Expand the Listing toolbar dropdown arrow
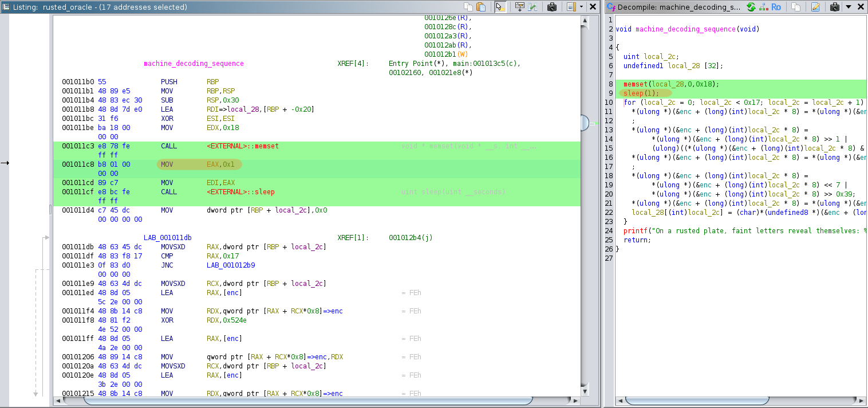 tap(582, 7)
